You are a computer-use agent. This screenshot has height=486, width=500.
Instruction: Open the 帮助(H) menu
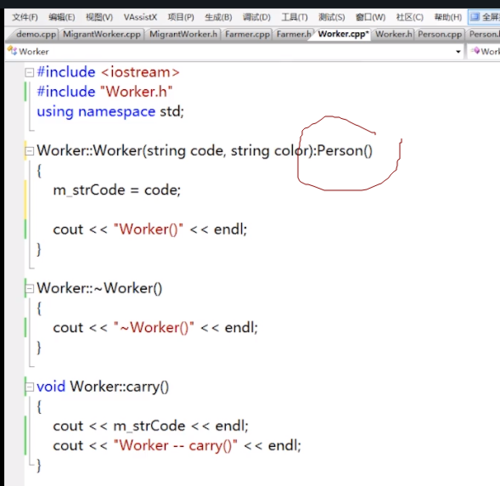pos(448,17)
